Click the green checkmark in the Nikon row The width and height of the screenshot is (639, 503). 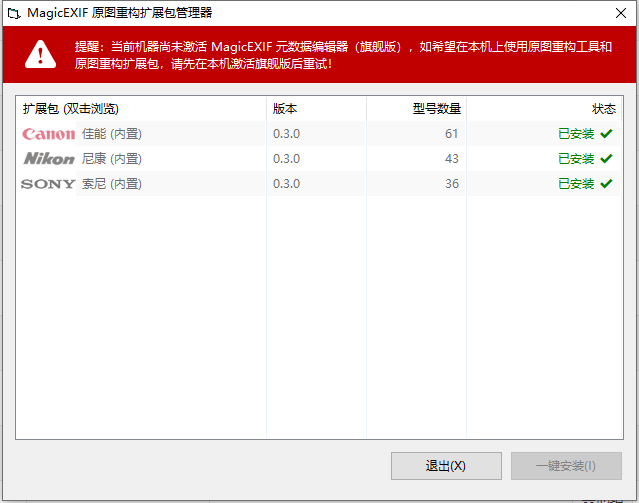point(606,159)
